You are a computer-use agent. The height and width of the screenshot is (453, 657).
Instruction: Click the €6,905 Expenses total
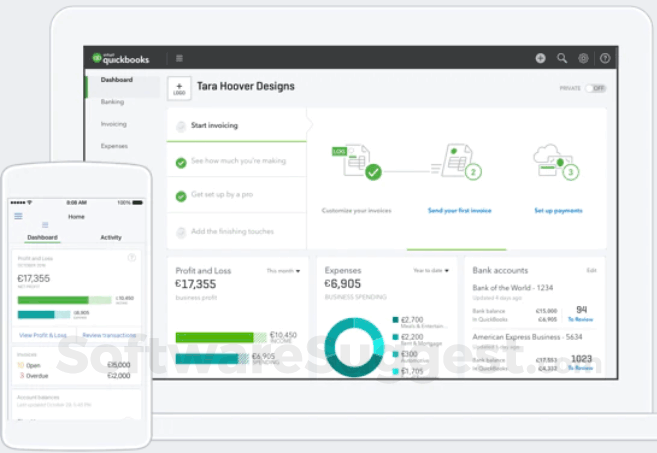pos(343,284)
